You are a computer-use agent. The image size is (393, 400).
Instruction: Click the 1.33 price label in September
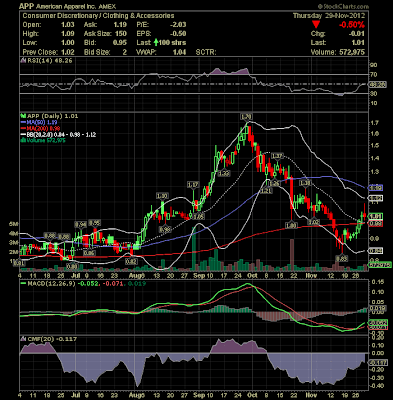click(x=224, y=173)
